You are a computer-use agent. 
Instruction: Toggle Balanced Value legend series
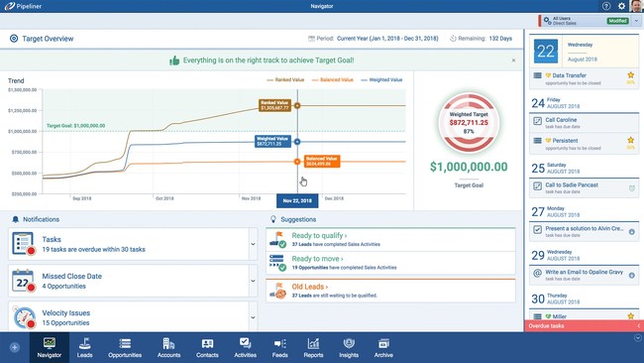point(332,79)
